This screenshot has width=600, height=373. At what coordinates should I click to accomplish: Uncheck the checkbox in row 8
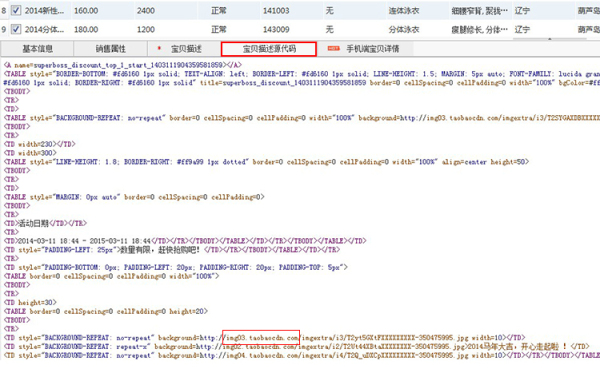[x=16, y=11]
